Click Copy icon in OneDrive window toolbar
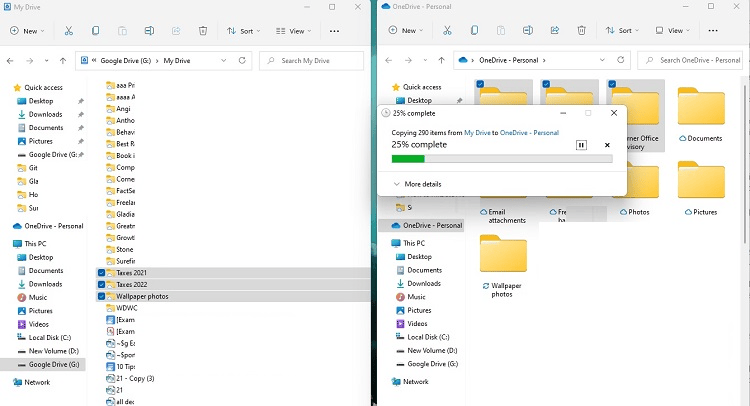Screen dimensions: 750x406 [x=474, y=30]
